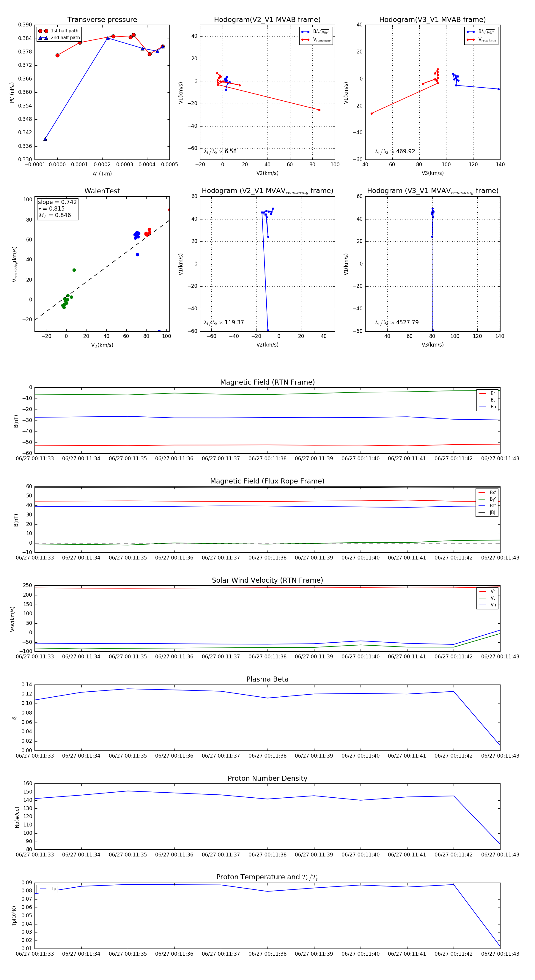
Task: Click the "Solar Wind Velocity (RTN Frame)" title
Action: click(267, 580)
